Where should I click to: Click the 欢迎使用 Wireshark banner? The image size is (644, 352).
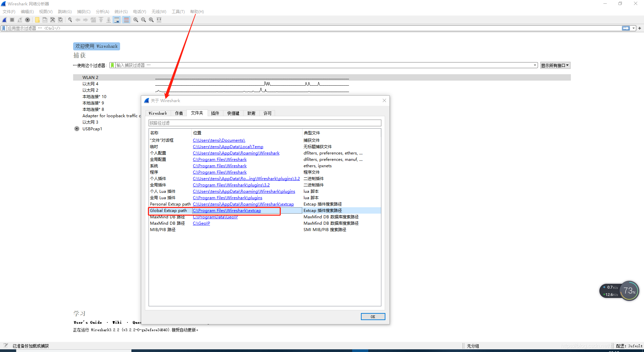(x=97, y=46)
